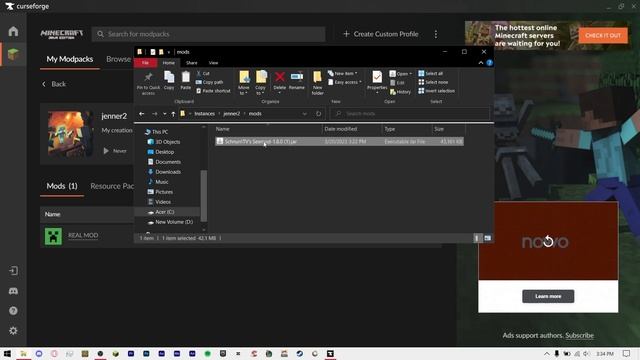This screenshot has height=360, width=640.
Task: Click Cut in the Clipboard group
Action: point(203,73)
